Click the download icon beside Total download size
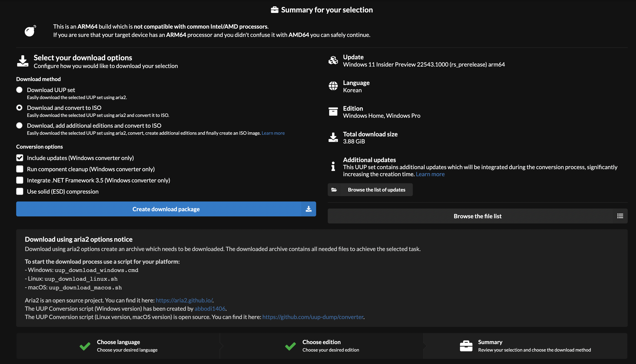Image resolution: width=636 pixels, height=364 pixels. (x=333, y=137)
